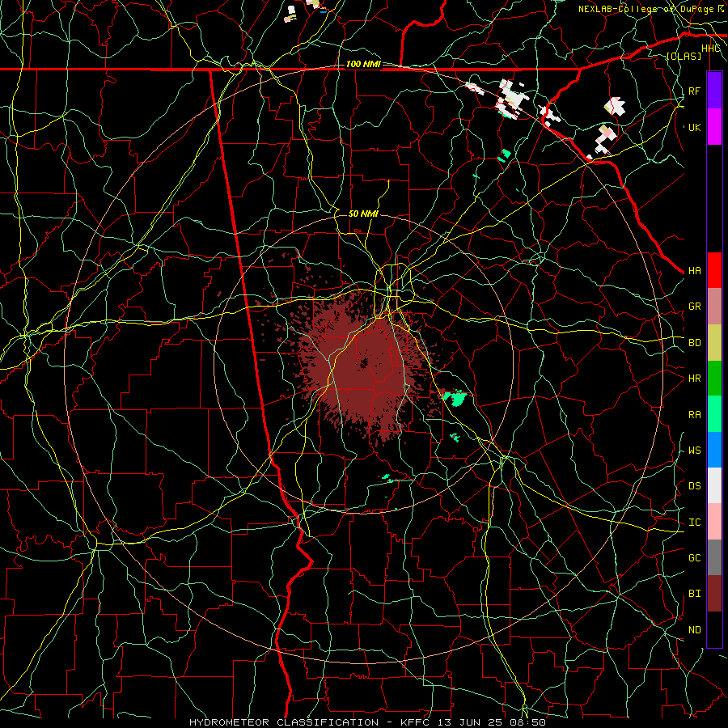Click the 'RF' legend label
This screenshot has height=728, width=728.
coord(694,91)
